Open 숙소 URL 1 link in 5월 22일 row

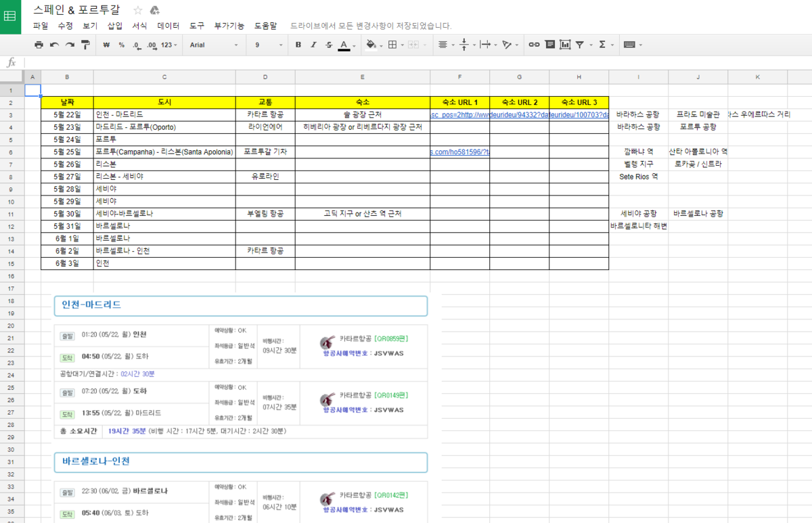tap(459, 114)
